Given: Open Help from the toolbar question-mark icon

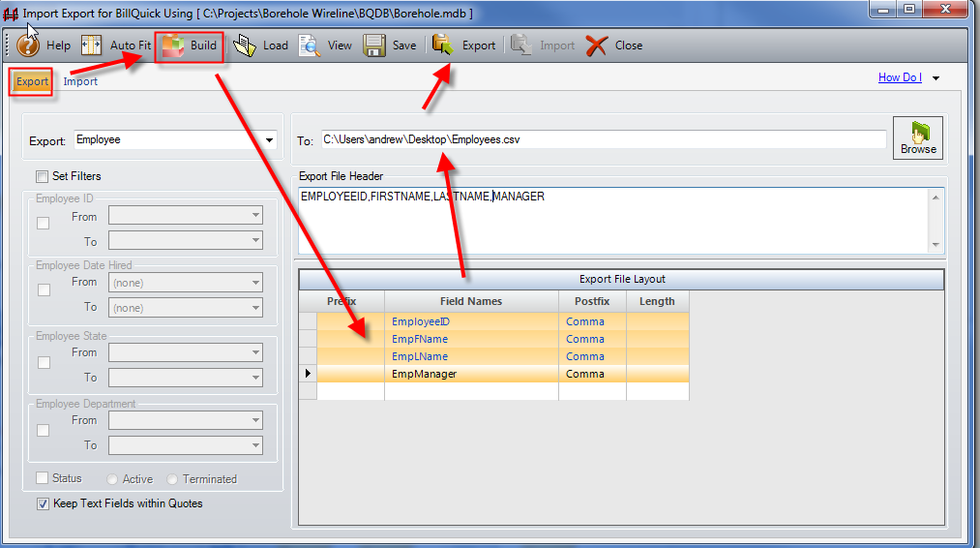Looking at the screenshot, I should tap(28, 46).
